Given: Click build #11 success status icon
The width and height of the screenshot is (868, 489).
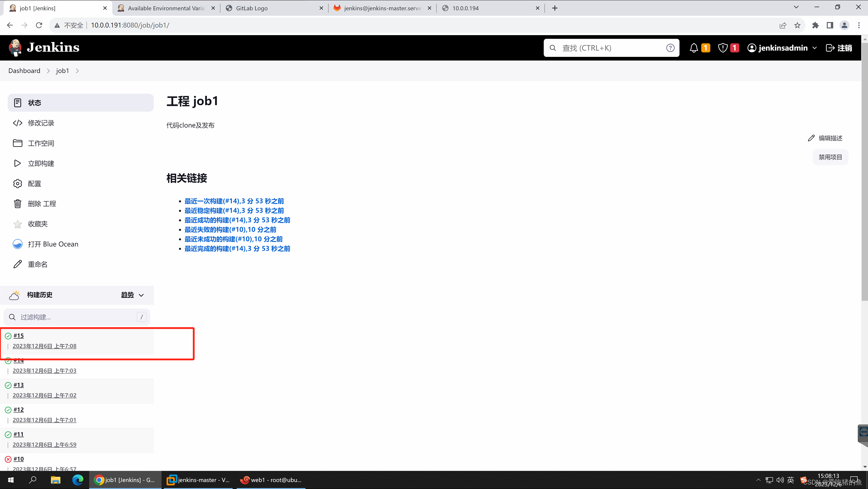Looking at the screenshot, I should [8, 435].
